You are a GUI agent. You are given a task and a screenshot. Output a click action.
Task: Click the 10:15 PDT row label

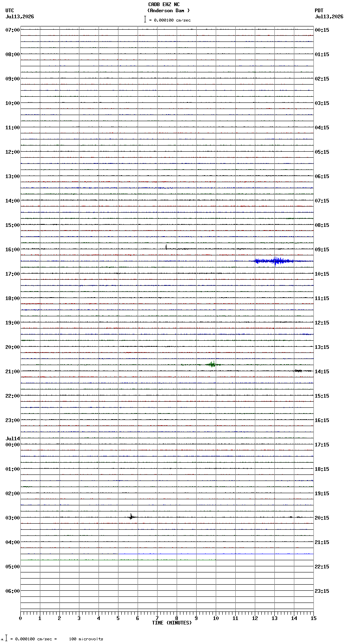pyautogui.click(x=322, y=274)
